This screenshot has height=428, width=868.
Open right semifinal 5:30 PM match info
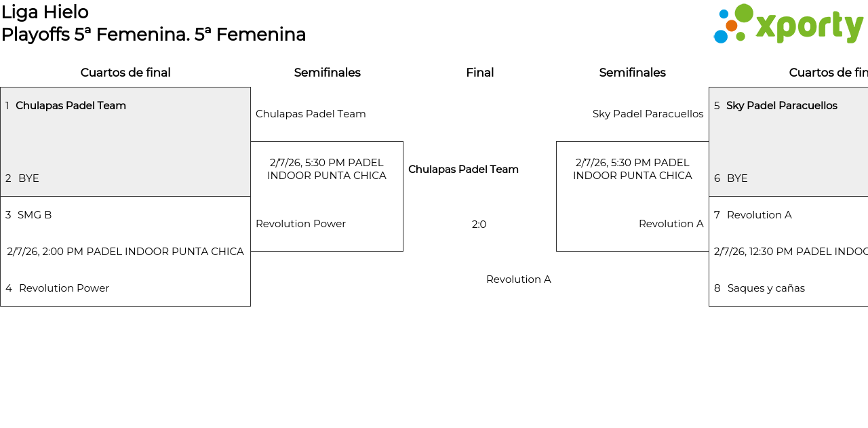(x=633, y=170)
